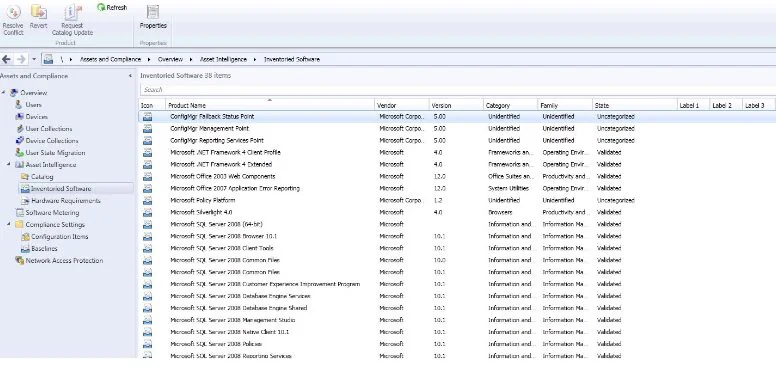
Task: Select the Catalog node
Action: pyautogui.click(x=42, y=177)
